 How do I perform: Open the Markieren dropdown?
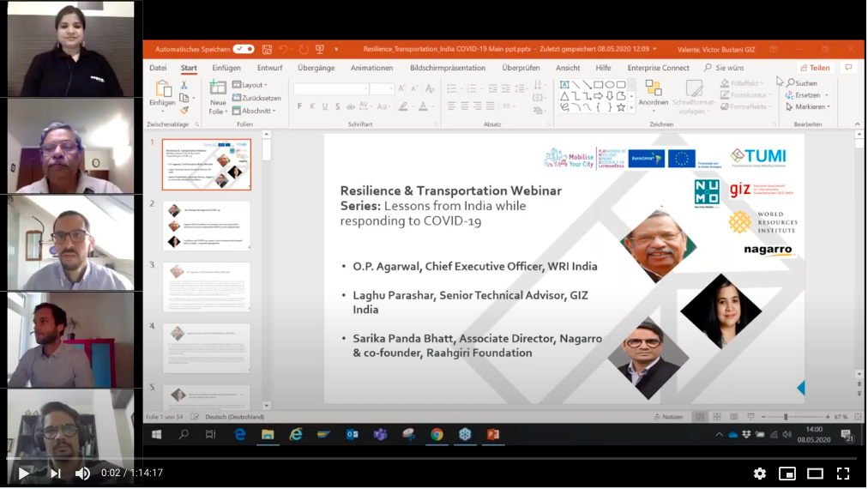808,107
